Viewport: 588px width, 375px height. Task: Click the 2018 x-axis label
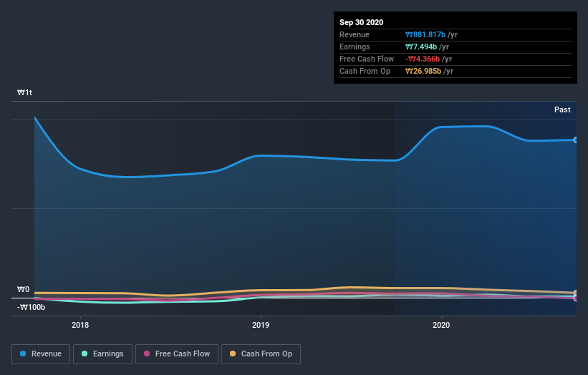tap(80, 325)
